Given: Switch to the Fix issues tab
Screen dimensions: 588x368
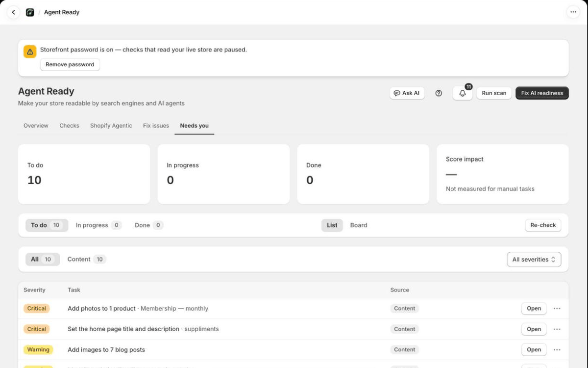Looking at the screenshot, I should [156, 126].
